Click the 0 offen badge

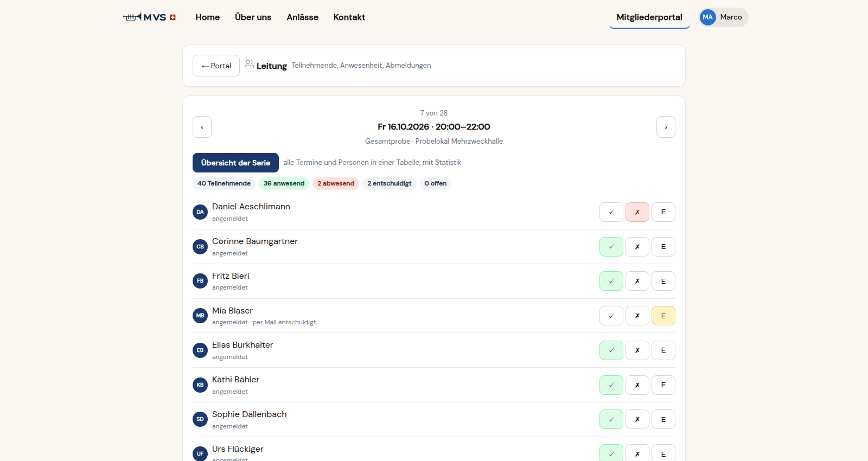pos(436,183)
